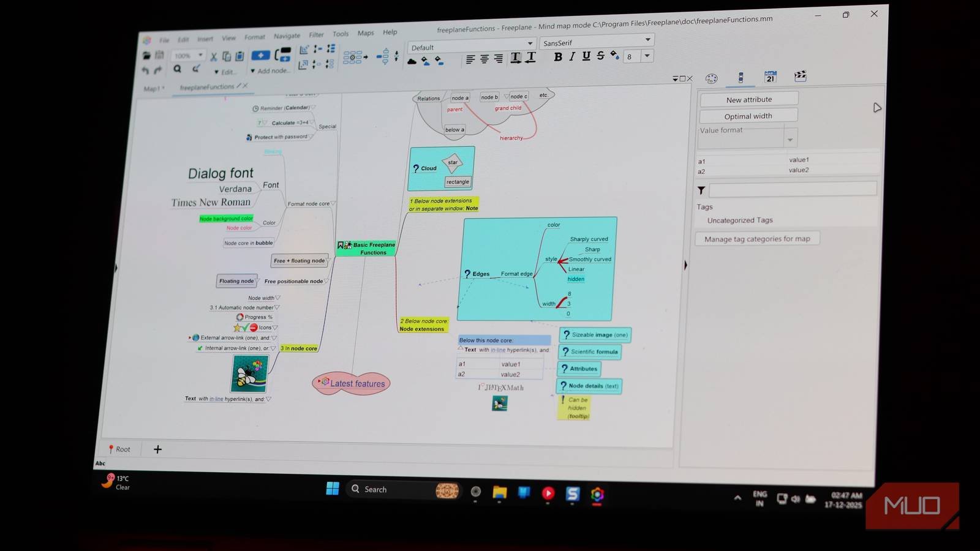The height and width of the screenshot is (551, 980).
Task: Toggle underline formatting
Action: coord(586,56)
